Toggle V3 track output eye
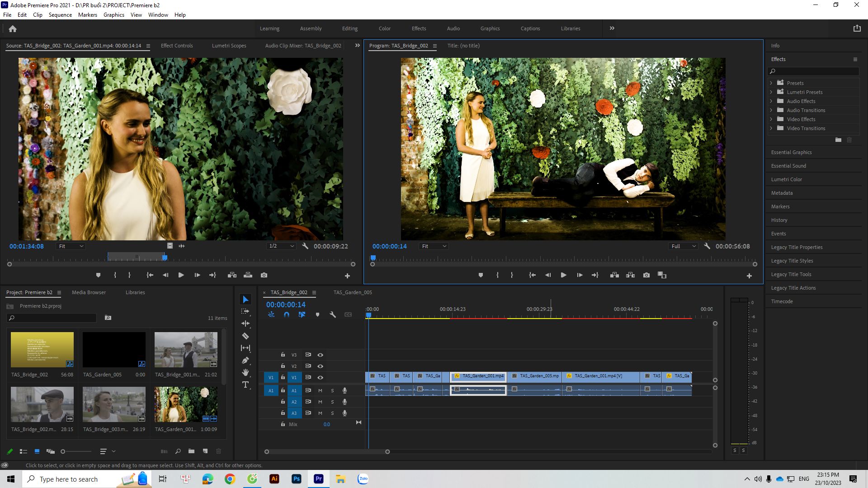The image size is (868, 488). tap(320, 355)
